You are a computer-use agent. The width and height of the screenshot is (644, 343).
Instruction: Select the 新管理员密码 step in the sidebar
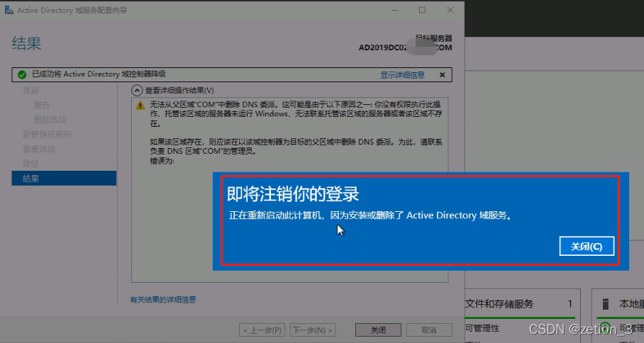coord(47,135)
